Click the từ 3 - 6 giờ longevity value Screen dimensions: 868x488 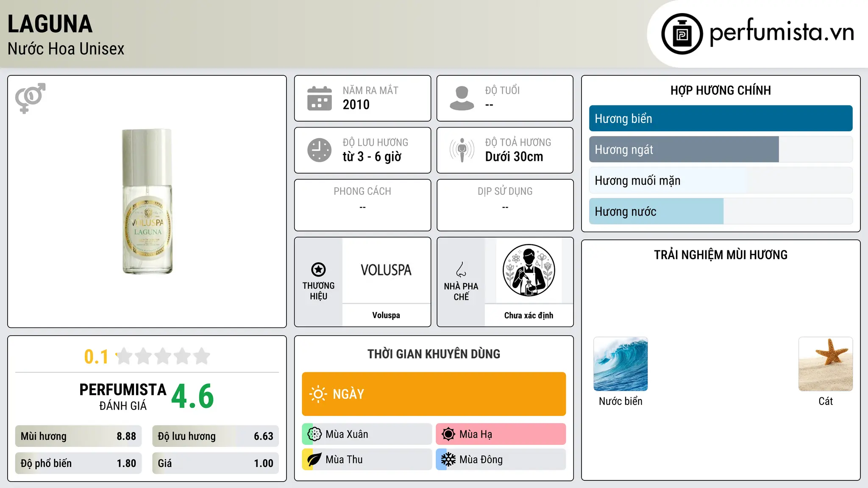pos(372,157)
